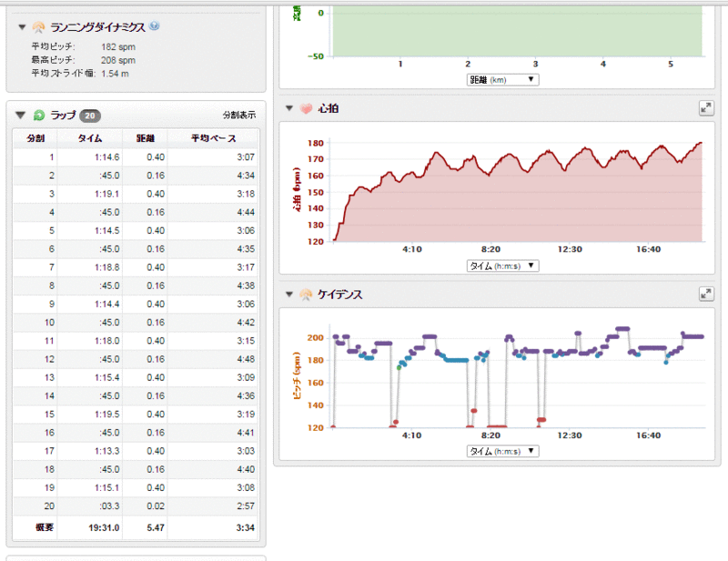Open the 距離 (km) axis dropdown
This screenshot has height=561, width=728.
(x=501, y=79)
